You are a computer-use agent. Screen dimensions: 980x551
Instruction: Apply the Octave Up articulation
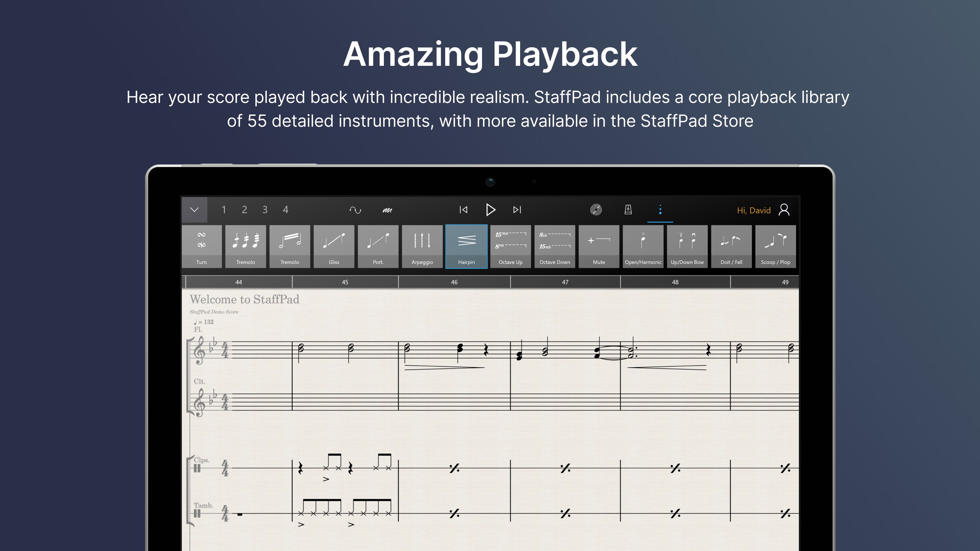click(x=511, y=246)
